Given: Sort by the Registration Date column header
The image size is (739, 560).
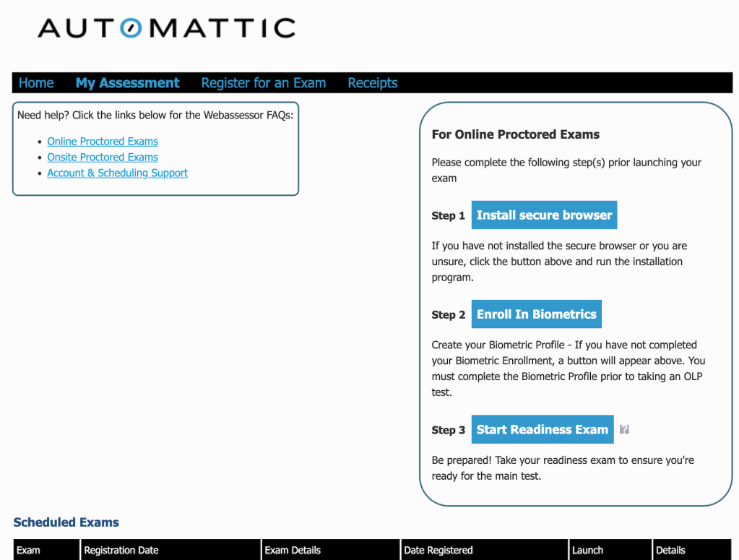Looking at the screenshot, I should tap(121, 550).
